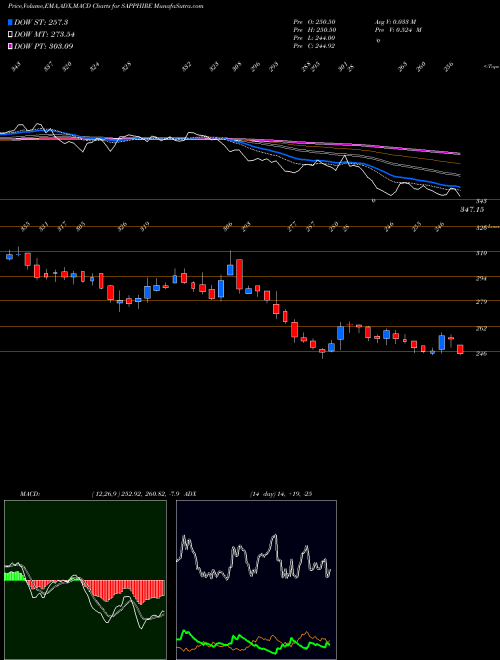Image resolution: width=500 pixels, height=660 pixels.
Task: Click the 246 price axis label
Action: pos(481,354)
